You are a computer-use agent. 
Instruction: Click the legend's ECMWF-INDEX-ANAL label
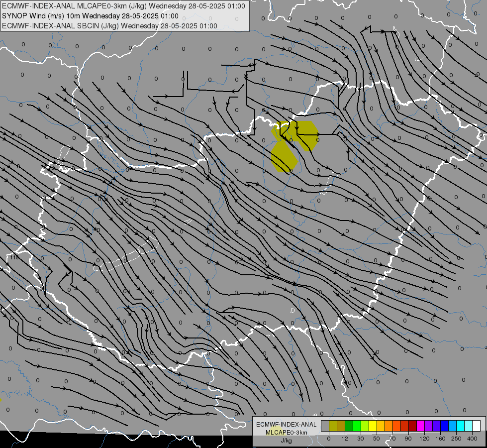click(x=287, y=425)
